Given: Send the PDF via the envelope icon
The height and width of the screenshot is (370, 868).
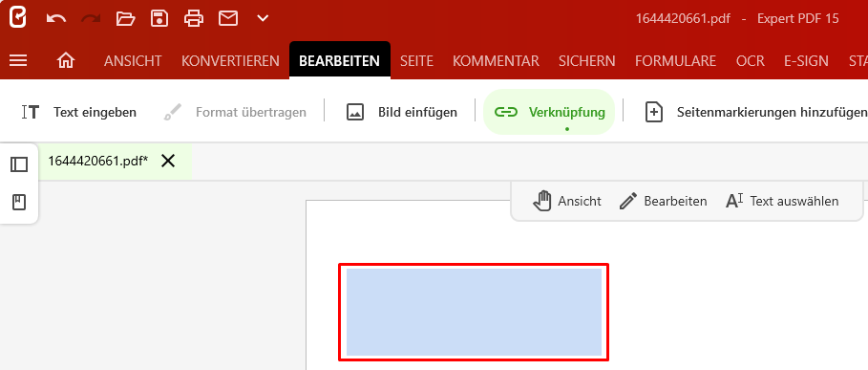Looking at the screenshot, I should click(228, 19).
